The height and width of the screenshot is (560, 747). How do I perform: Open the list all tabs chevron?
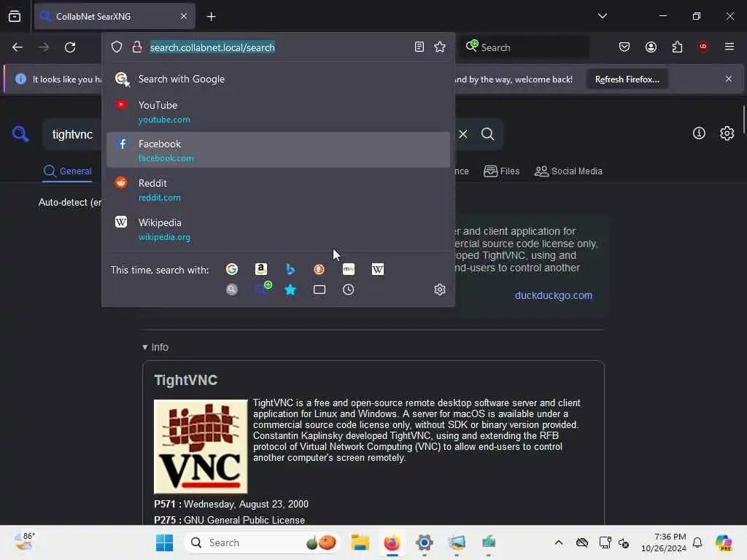point(602,16)
